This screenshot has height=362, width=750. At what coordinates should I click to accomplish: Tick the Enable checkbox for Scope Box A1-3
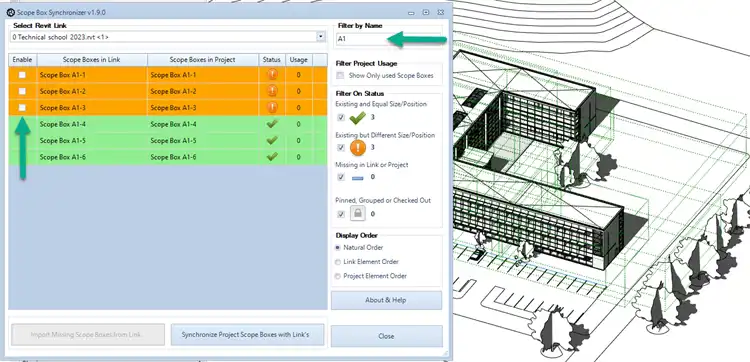22,108
